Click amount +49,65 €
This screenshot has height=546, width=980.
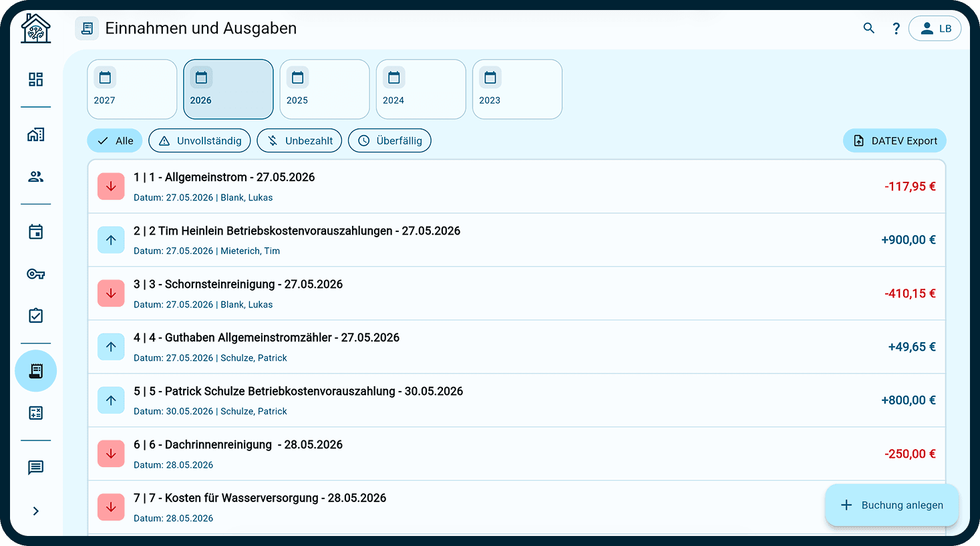(x=912, y=347)
